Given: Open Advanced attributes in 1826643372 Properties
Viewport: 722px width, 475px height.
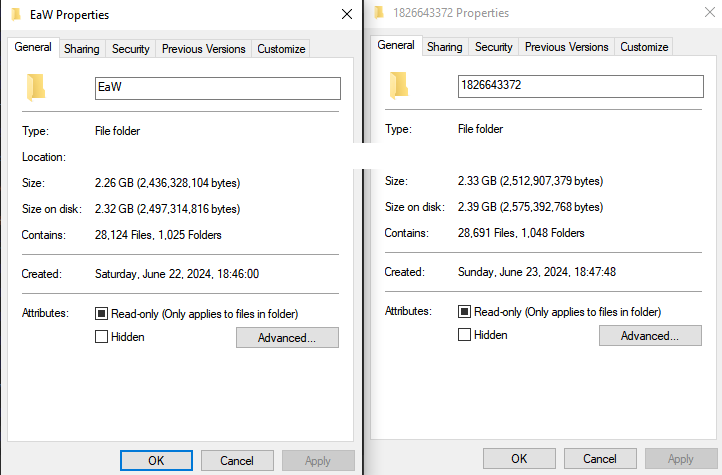Looking at the screenshot, I should (650, 336).
